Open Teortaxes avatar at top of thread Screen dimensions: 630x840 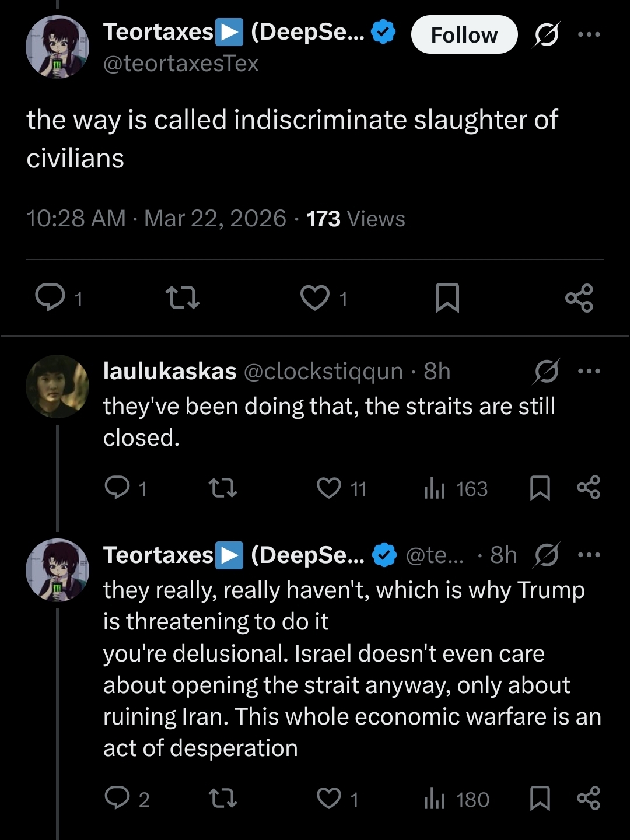tap(57, 47)
